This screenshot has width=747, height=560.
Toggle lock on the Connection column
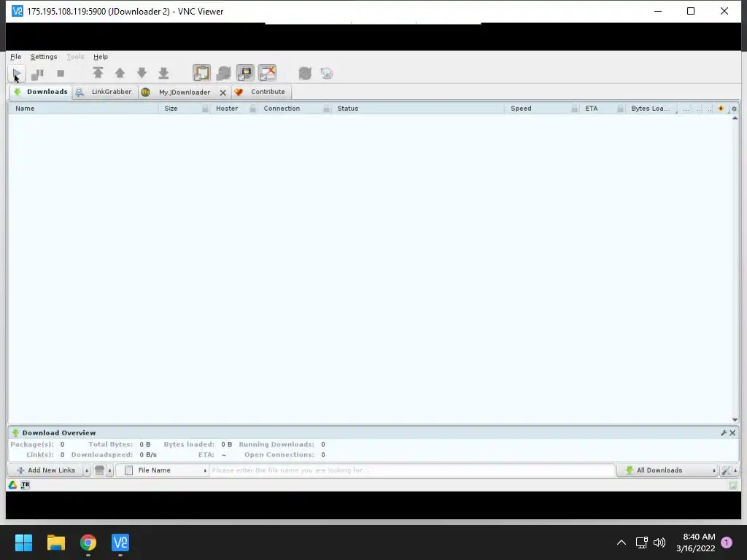(326, 109)
